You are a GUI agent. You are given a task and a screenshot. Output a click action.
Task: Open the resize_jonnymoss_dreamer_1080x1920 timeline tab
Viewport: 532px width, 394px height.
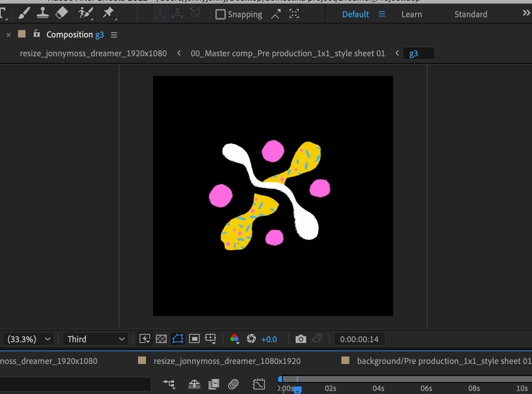coord(227,361)
